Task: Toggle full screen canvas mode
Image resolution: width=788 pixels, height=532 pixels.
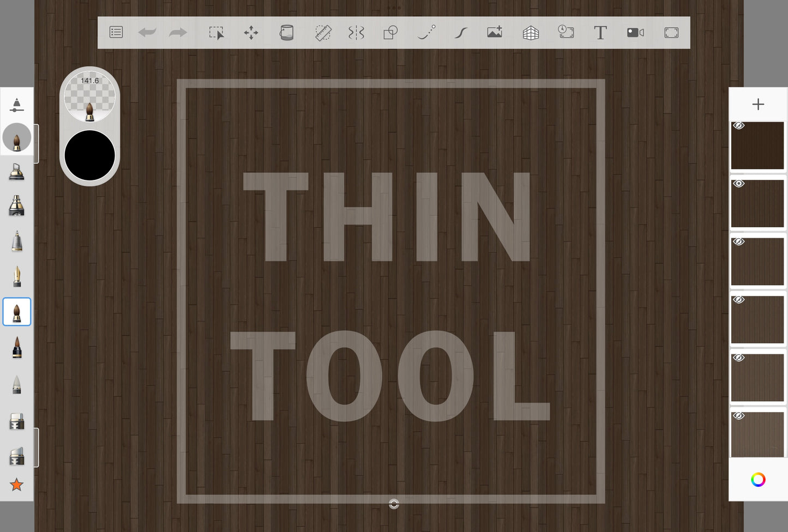Action: [671, 33]
